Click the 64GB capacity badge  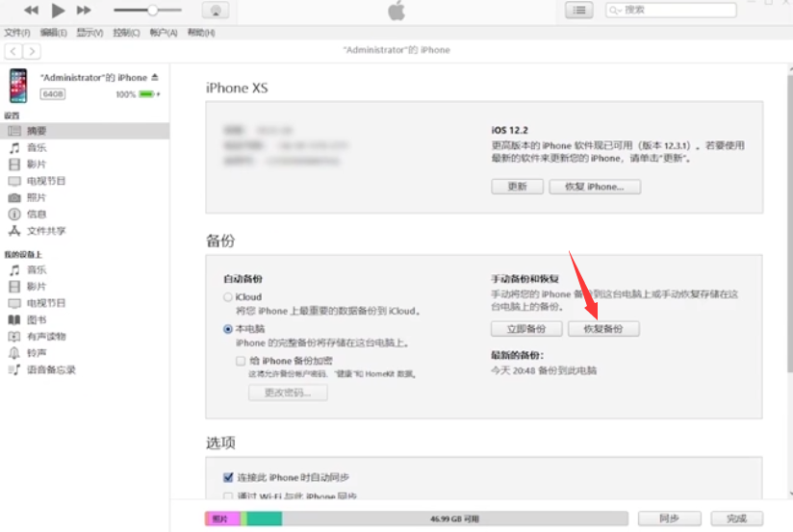coord(53,94)
